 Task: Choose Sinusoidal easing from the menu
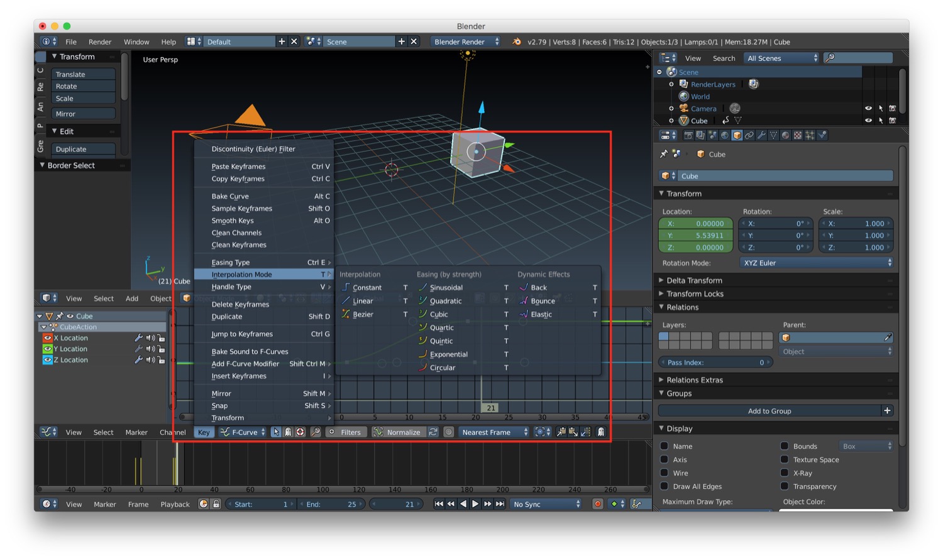pos(446,288)
